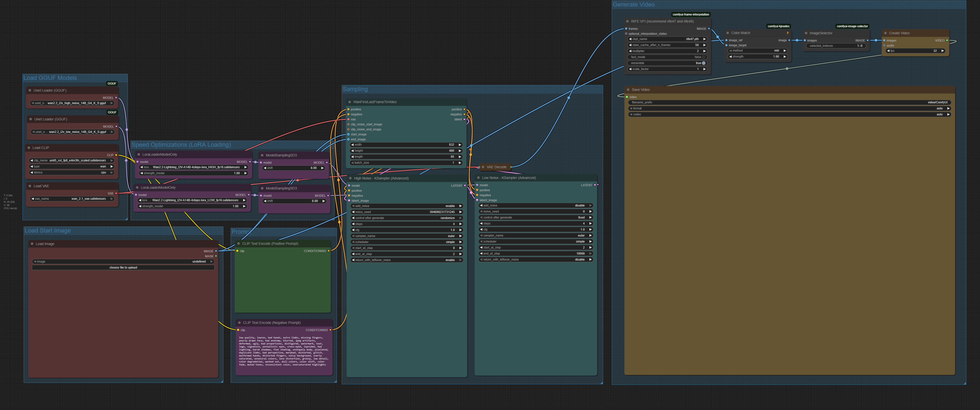Collapse the LoraLoaderModelOnly node with LOW lora
The height and width of the screenshot is (410, 980).
tap(137, 187)
